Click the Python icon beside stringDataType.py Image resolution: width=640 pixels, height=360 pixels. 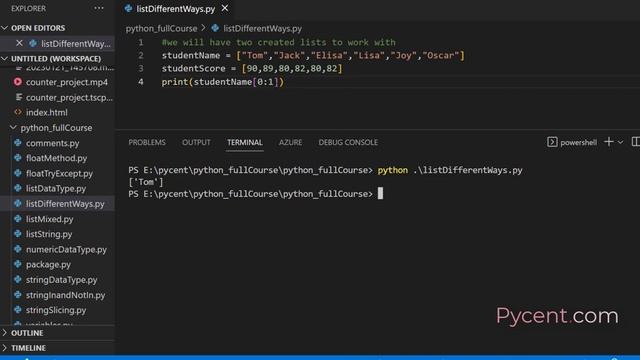tap(18, 280)
